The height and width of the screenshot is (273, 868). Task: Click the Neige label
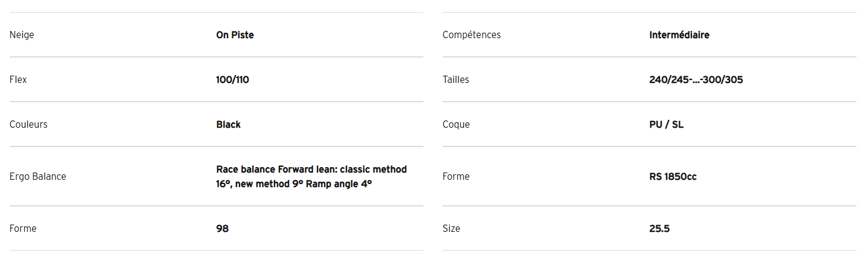[22, 35]
